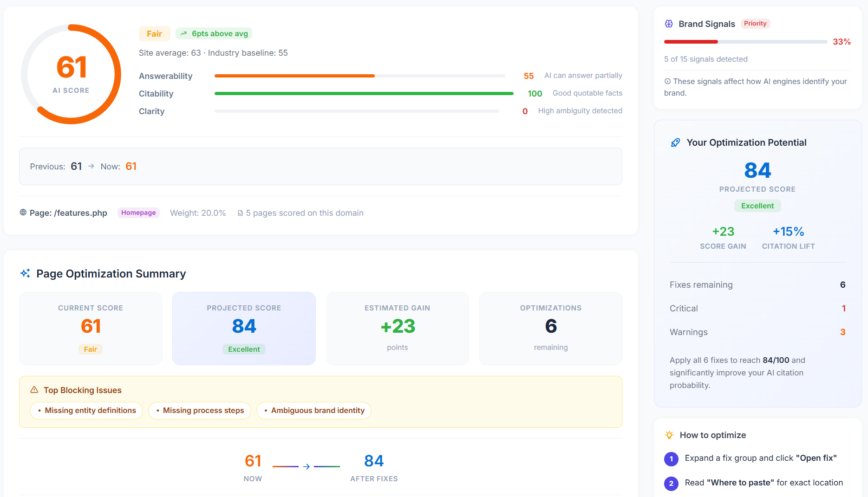Open the Priority label in Brand Signals
Viewport: 868px width, 497px height.
pos(755,23)
